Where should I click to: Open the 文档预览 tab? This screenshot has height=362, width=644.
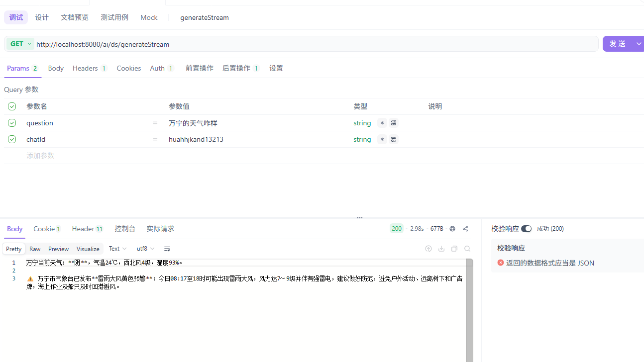[x=75, y=17]
